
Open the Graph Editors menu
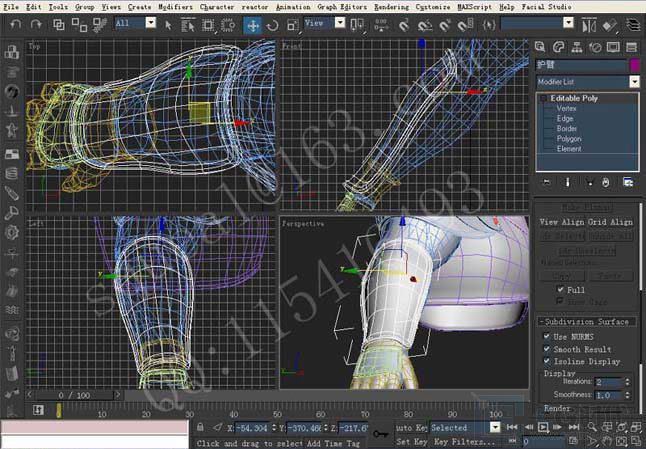(342, 7)
